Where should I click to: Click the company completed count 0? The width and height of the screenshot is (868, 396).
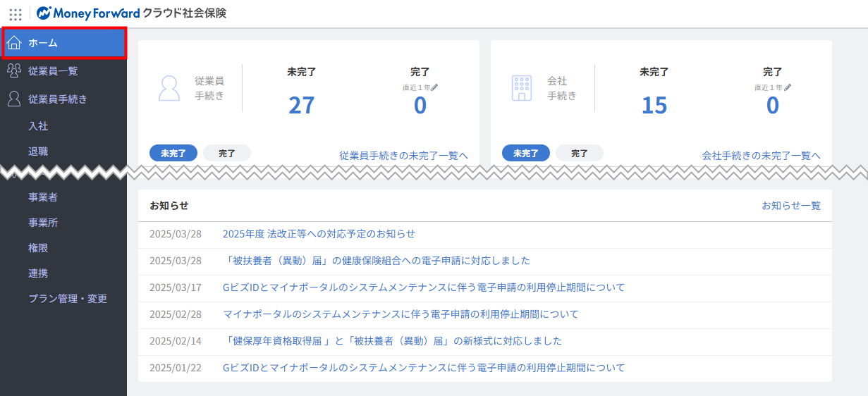773,105
